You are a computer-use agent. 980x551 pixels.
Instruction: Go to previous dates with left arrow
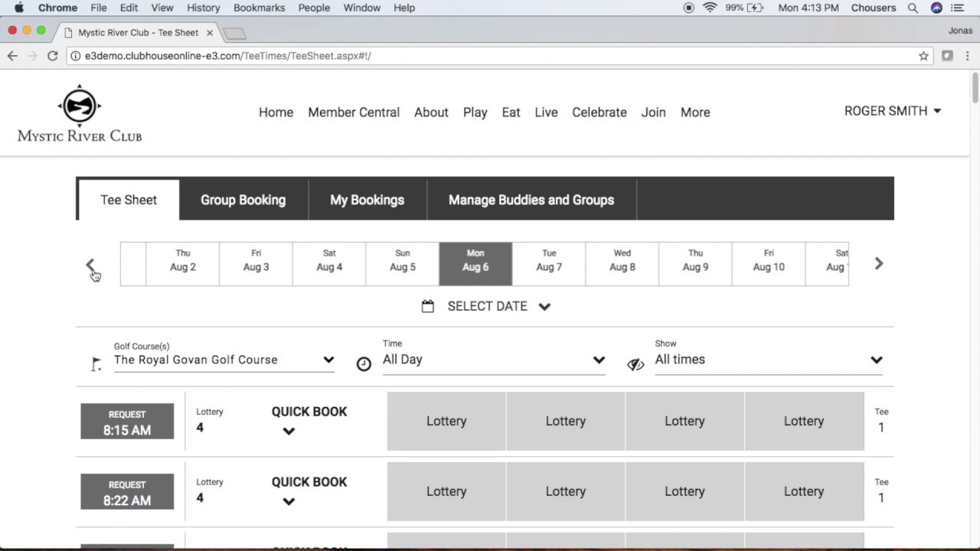(90, 264)
